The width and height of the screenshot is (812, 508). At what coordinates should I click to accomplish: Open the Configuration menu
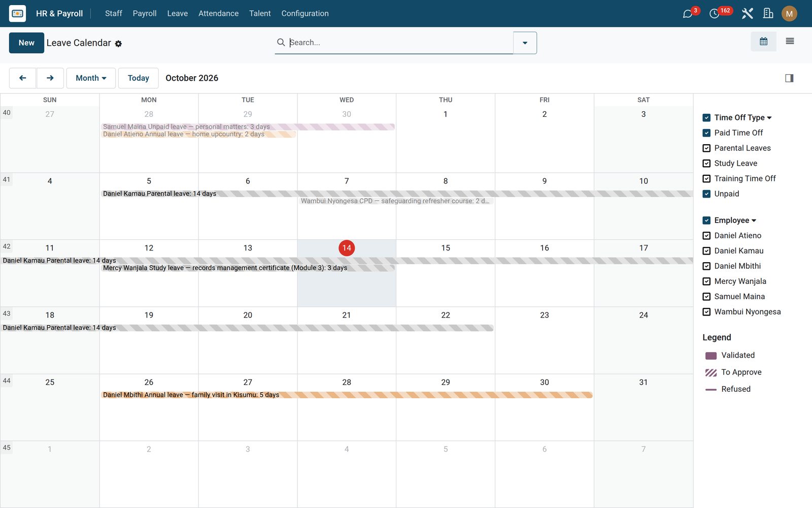[305, 13]
